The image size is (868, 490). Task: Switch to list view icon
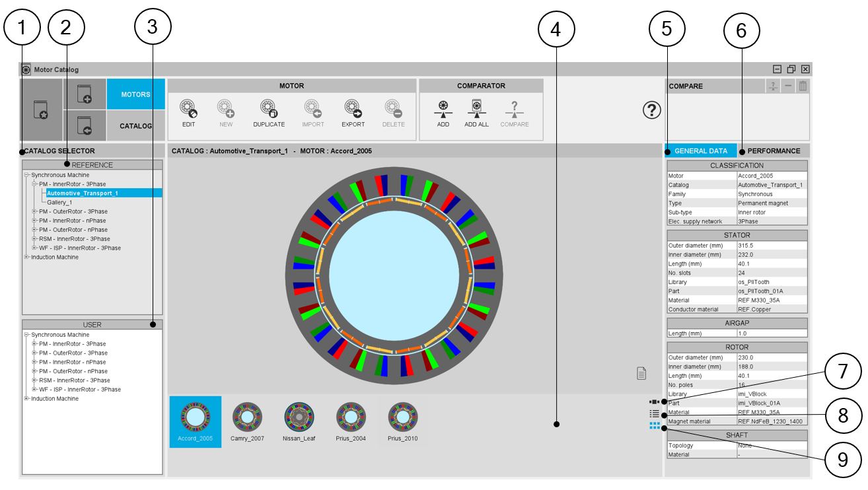(x=655, y=413)
